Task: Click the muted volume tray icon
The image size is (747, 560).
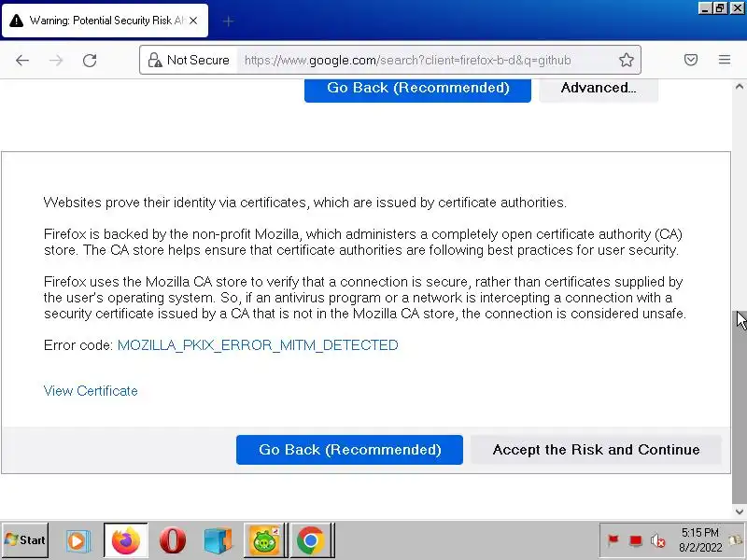Action: click(658, 540)
